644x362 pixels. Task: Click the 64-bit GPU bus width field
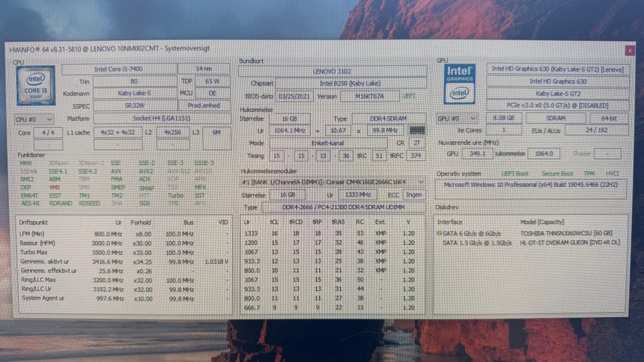coord(608,118)
